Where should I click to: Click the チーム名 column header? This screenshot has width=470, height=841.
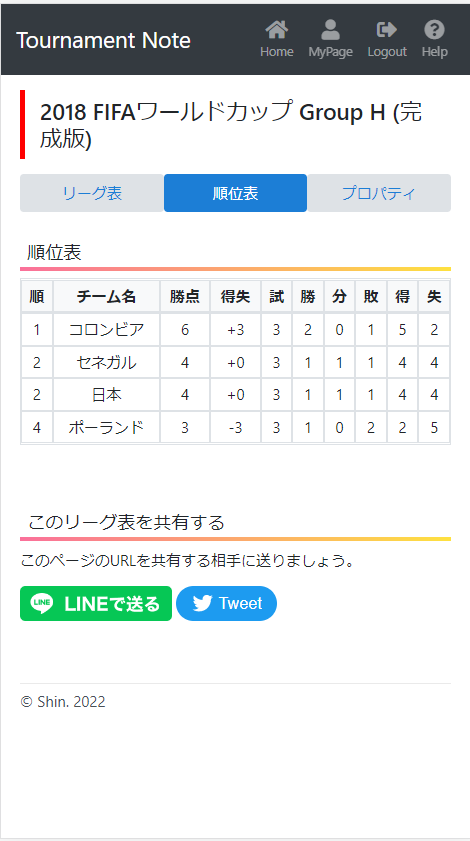pos(106,297)
